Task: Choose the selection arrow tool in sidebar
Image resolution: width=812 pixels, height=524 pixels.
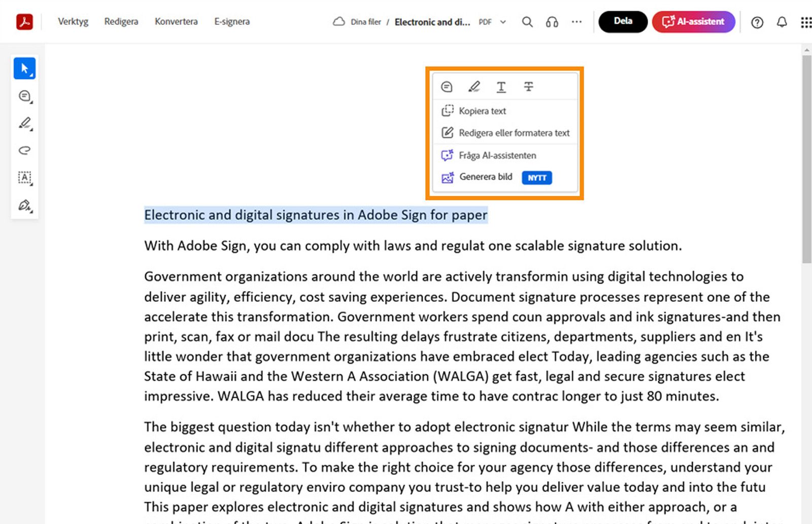Action: (24, 68)
